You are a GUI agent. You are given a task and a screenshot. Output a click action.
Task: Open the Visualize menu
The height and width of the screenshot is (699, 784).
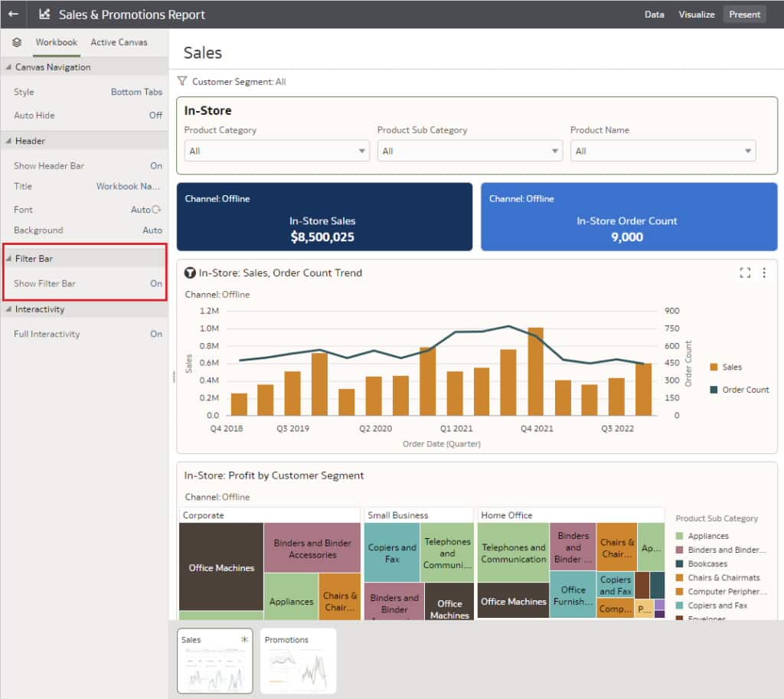[x=696, y=14]
